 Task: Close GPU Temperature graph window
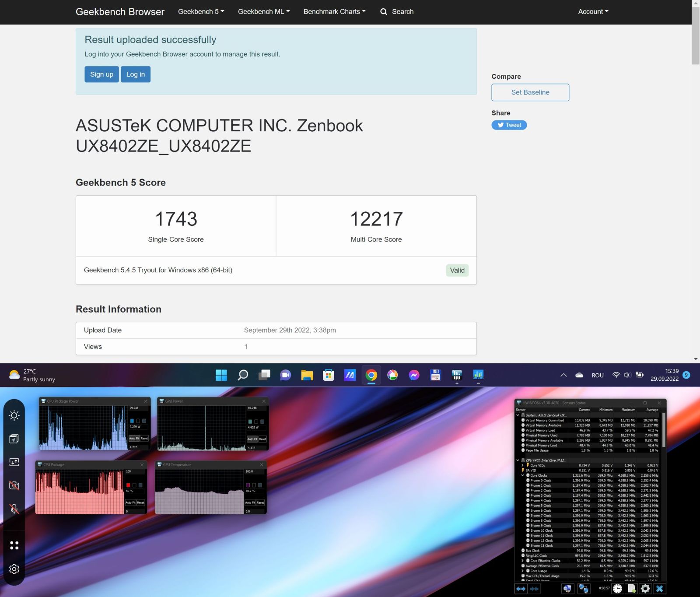262,465
